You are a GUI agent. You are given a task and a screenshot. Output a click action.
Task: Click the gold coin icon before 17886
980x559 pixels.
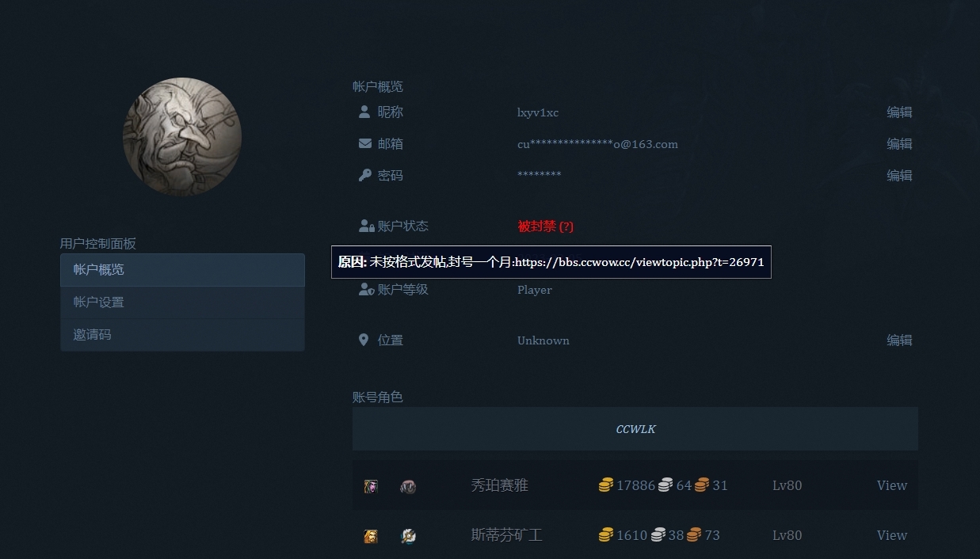pyautogui.click(x=606, y=485)
